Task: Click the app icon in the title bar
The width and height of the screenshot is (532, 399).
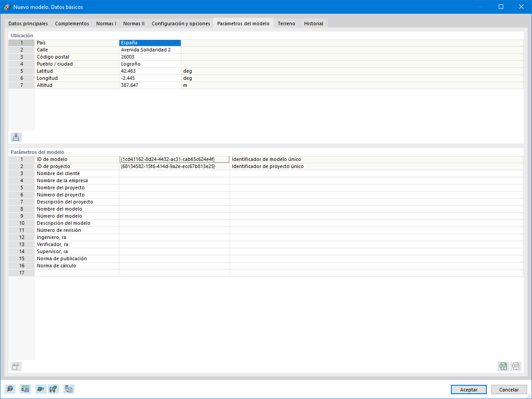Action: click(x=7, y=7)
